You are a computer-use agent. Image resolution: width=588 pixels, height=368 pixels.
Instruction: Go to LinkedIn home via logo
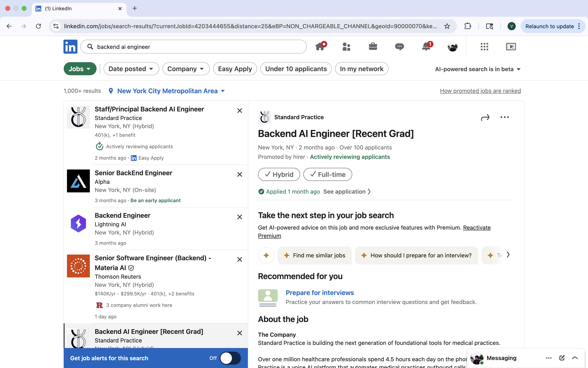(70, 46)
